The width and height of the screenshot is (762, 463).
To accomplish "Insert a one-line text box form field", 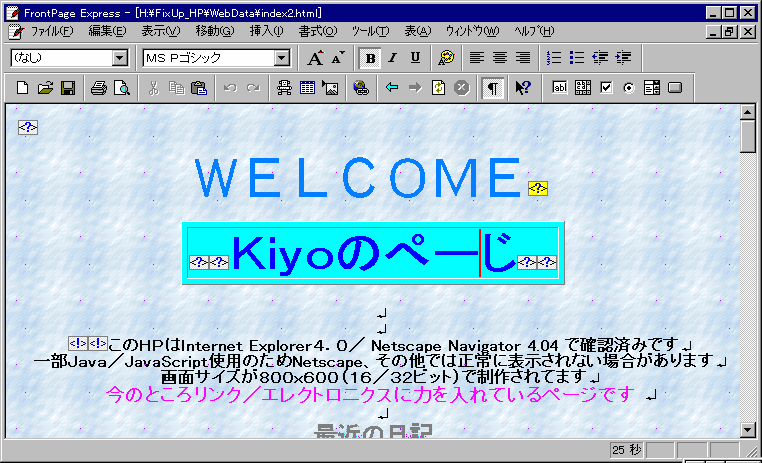I will pos(561,88).
